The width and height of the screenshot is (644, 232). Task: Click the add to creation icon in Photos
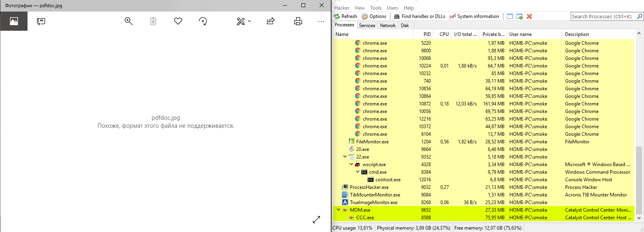pos(41,21)
